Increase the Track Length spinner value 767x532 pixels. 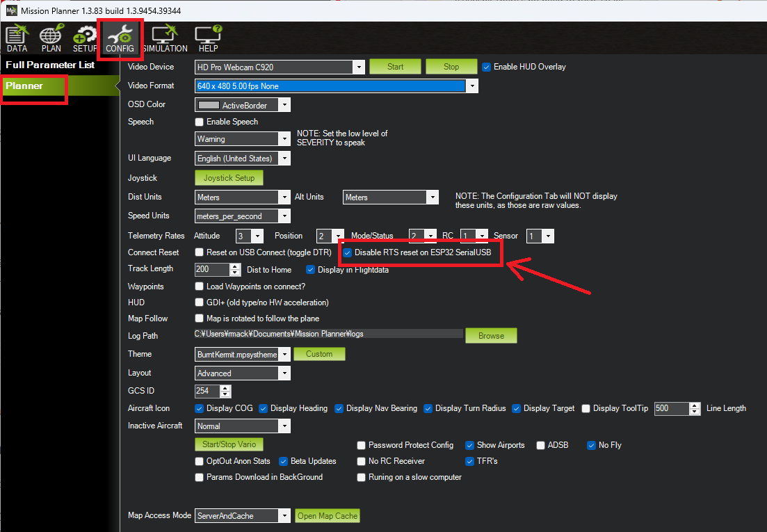click(x=235, y=266)
